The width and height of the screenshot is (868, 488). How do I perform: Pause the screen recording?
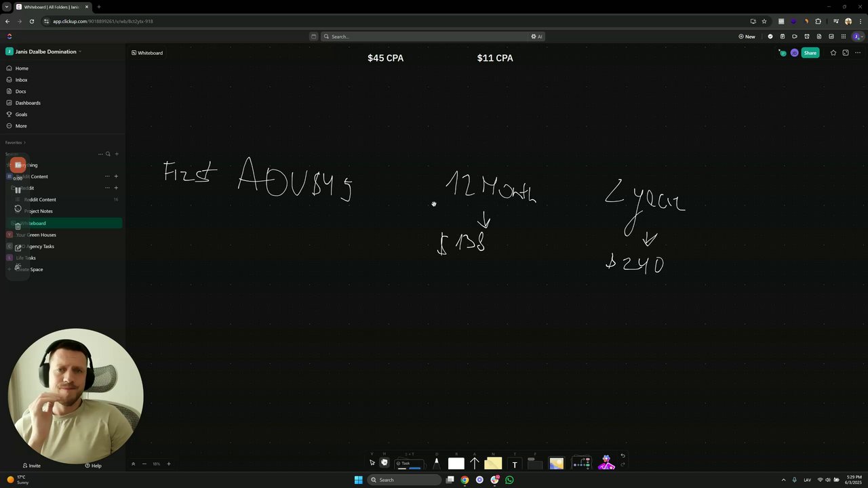[x=18, y=190]
